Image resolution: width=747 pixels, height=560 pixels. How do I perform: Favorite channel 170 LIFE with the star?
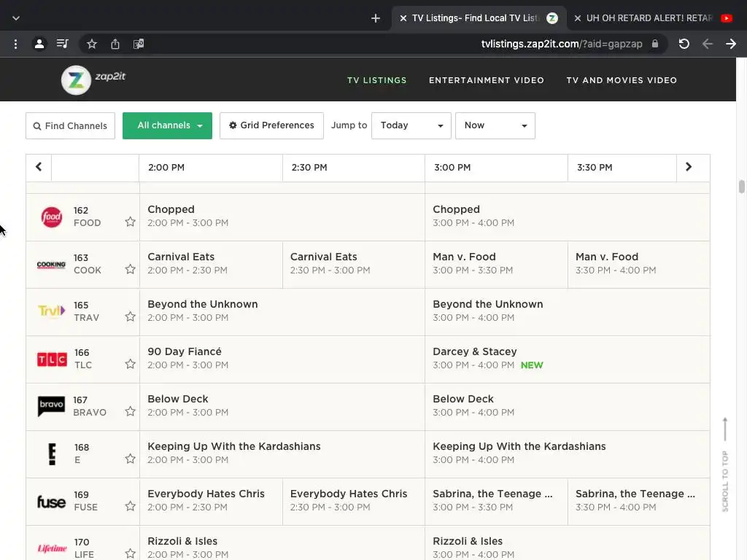point(130,553)
